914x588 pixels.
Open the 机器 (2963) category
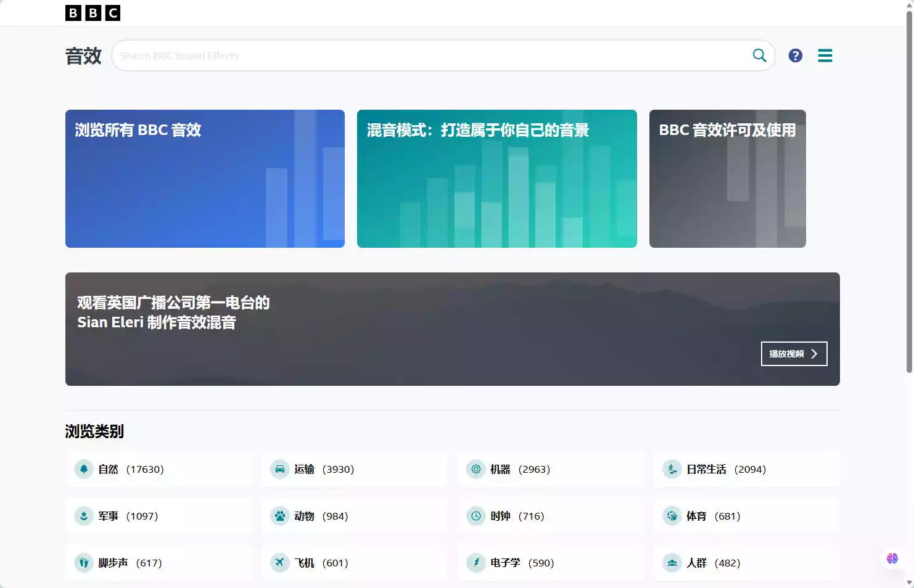[551, 469]
